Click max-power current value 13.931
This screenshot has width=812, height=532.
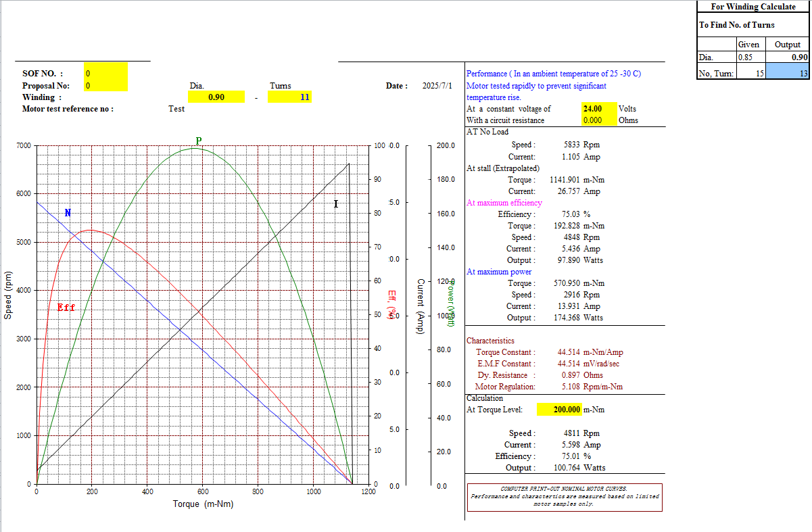pyautogui.click(x=569, y=306)
